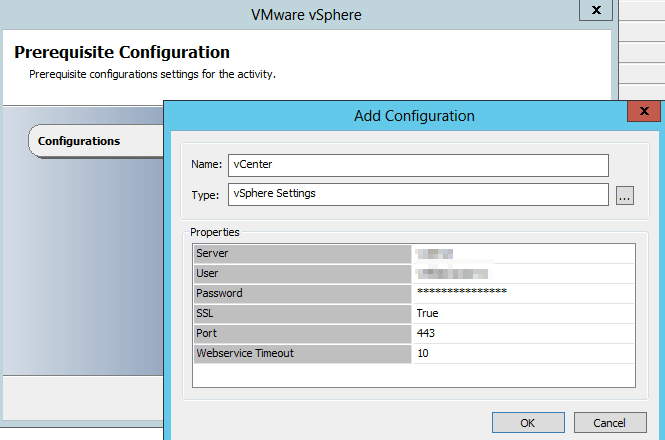
Task: Click the blurred User value cell
Action: point(523,273)
